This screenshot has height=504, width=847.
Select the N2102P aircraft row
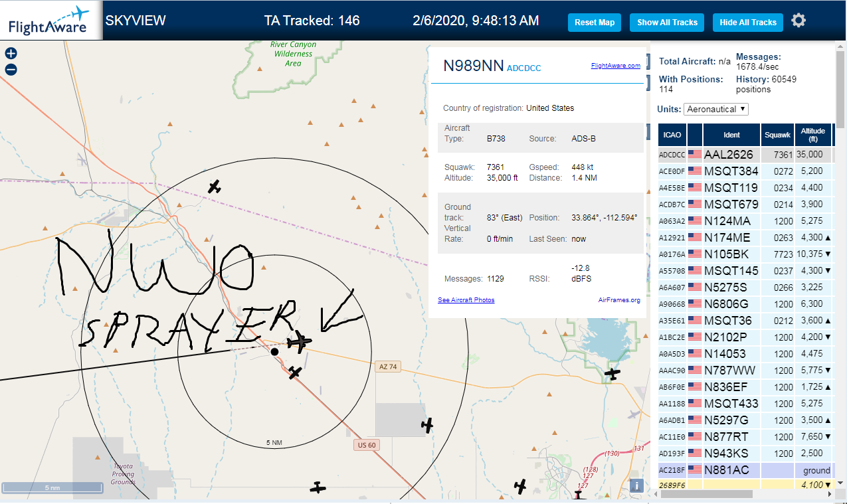pyautogui.click(x=746, y=337)
